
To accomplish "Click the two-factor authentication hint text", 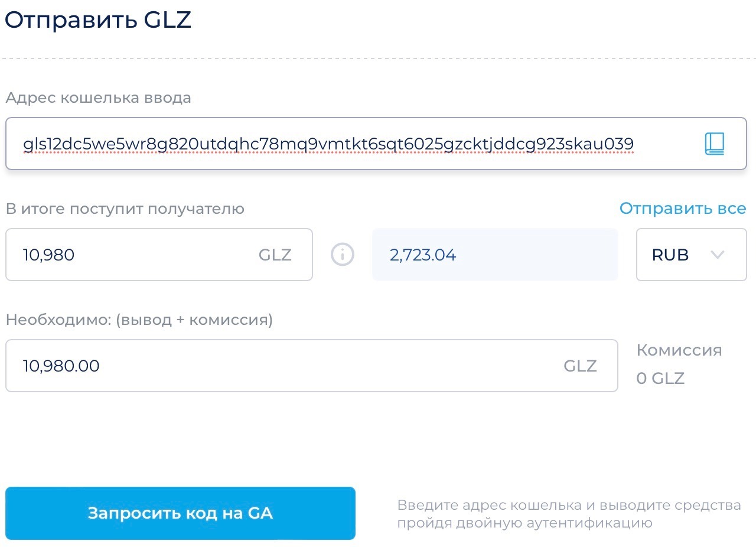I will (x=569, y=514).
